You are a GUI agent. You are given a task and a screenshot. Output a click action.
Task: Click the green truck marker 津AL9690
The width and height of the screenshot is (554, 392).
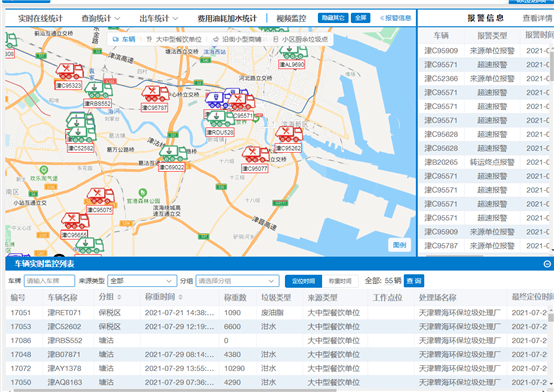(293, 53)
